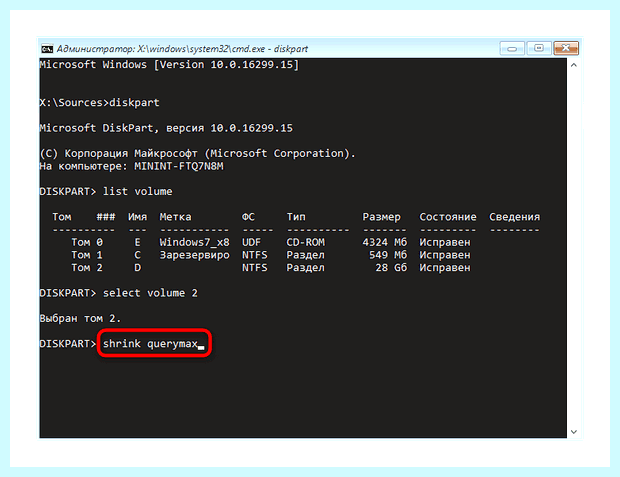Click the 'Тип' column header
Image resolution: width=620 pixels, height=477 pixels.
(296, 217)
